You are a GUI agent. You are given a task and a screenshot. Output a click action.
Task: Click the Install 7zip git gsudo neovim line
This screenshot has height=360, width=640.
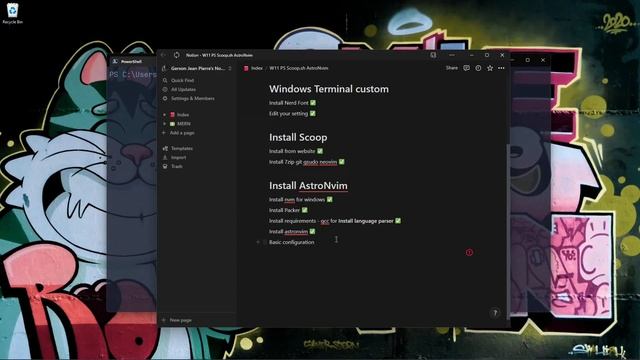pyautogui.click(x=307, y=162)
